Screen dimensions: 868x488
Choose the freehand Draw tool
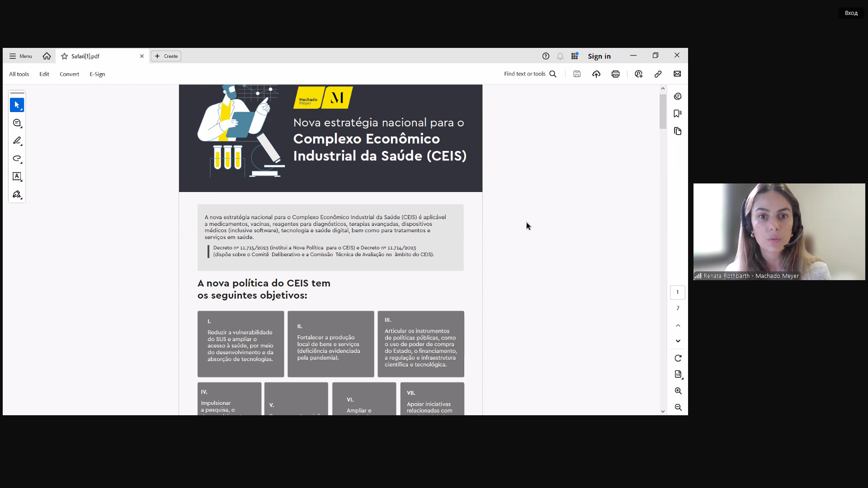(17, 159)
